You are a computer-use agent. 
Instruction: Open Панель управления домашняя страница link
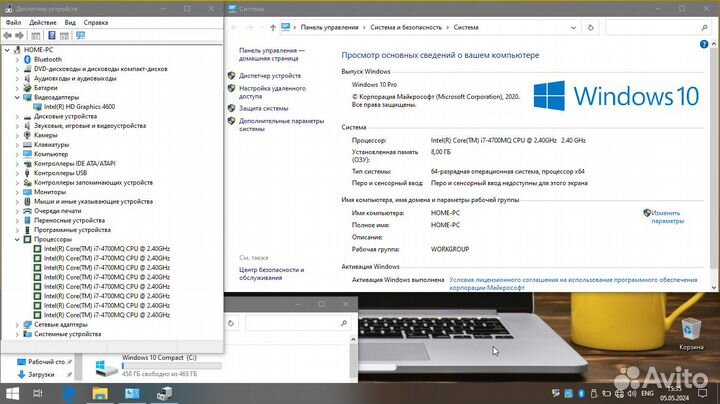[271, 54]
